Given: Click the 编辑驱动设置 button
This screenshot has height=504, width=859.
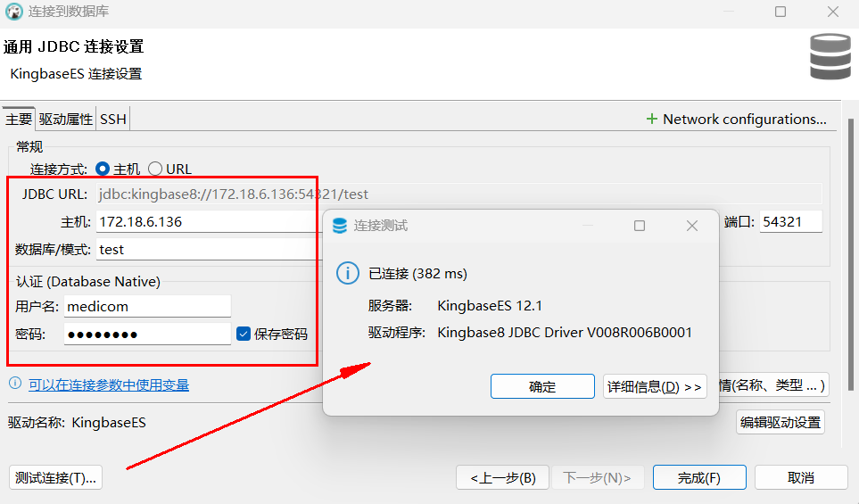Looking at the screenshot, I should (x=781, y=422).
